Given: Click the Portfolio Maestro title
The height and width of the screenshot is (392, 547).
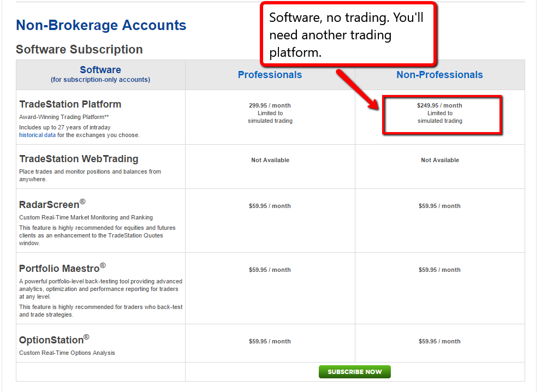Looking at the screenshot, I should [x=62, y=268].
